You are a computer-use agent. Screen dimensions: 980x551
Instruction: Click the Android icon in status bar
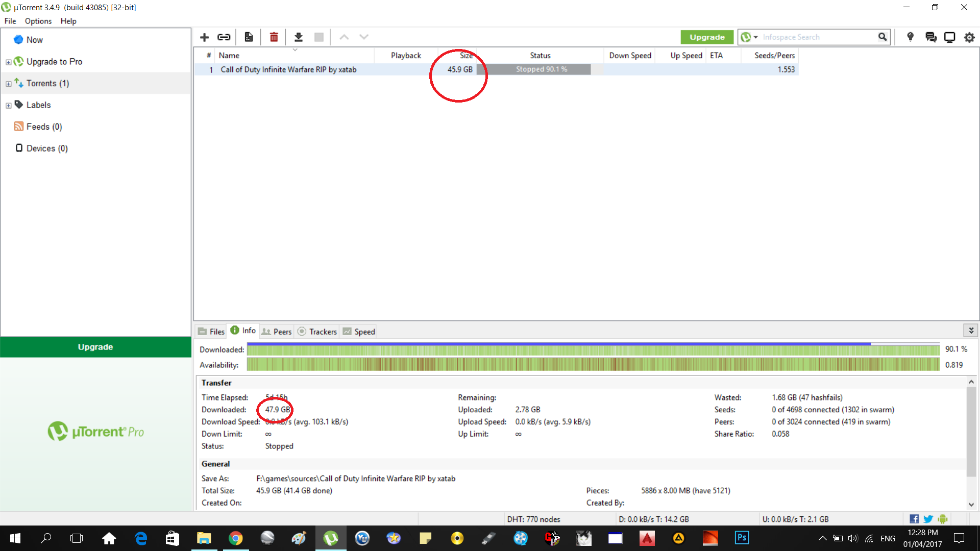tap(943, 519)
